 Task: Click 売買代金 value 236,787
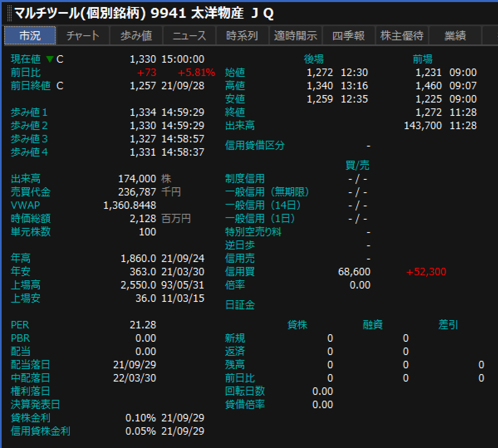[x=137, y=192]
